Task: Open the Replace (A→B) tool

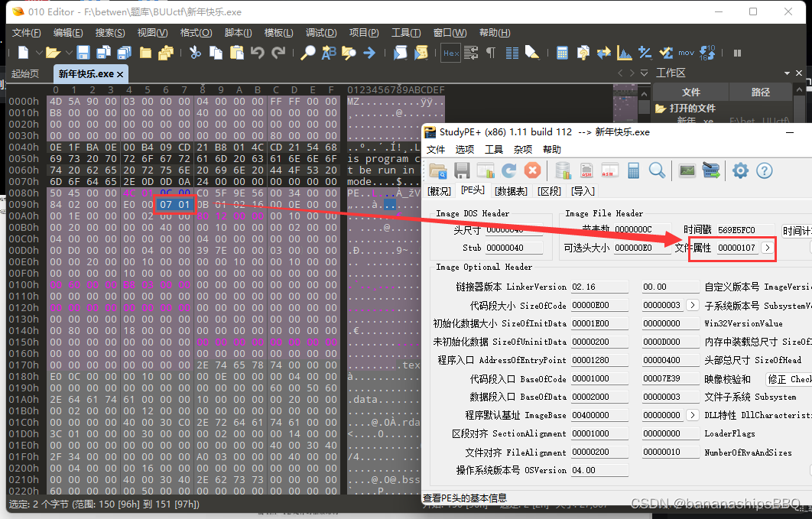Action: [329, 52]
